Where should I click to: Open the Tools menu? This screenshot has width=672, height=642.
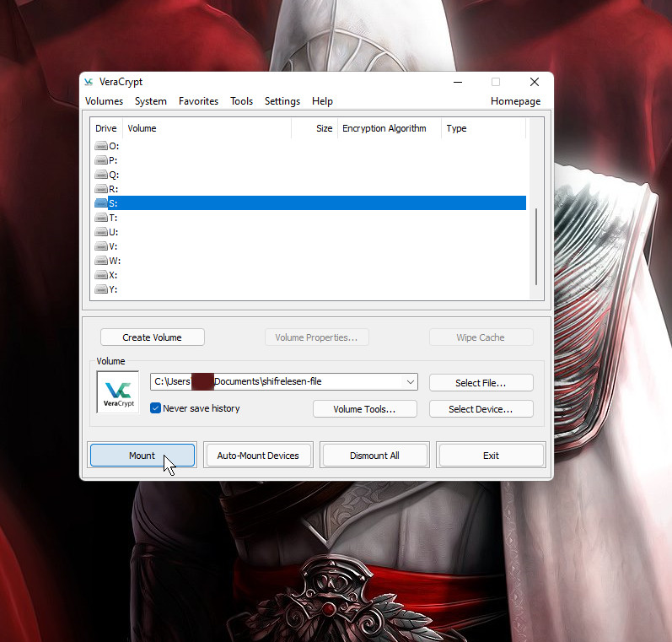(x=242, y=101)
